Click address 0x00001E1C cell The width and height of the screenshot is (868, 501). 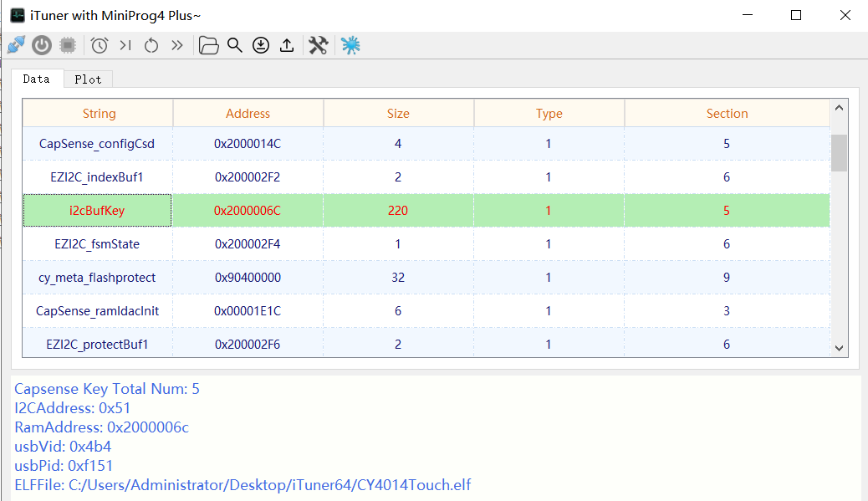tap(248, 311)
